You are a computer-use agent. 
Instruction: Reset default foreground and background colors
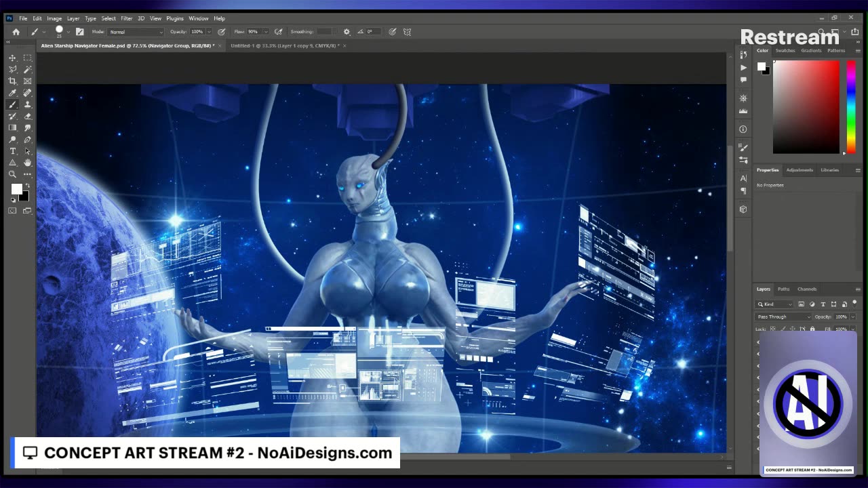tap(13, 200)
